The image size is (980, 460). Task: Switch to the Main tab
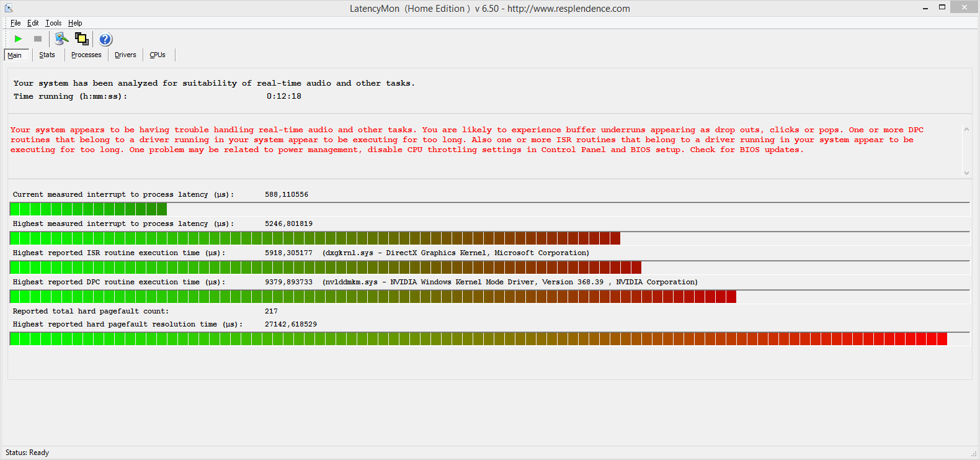(16, 55)
